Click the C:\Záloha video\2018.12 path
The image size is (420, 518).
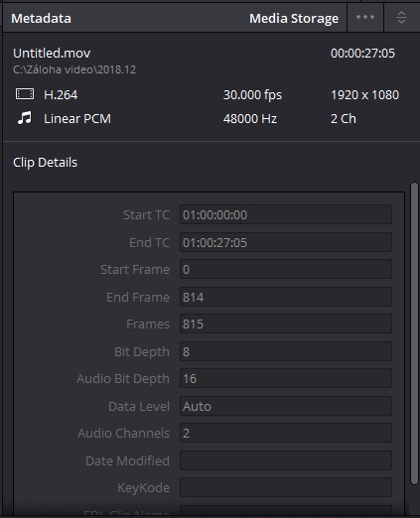[74, 69]
